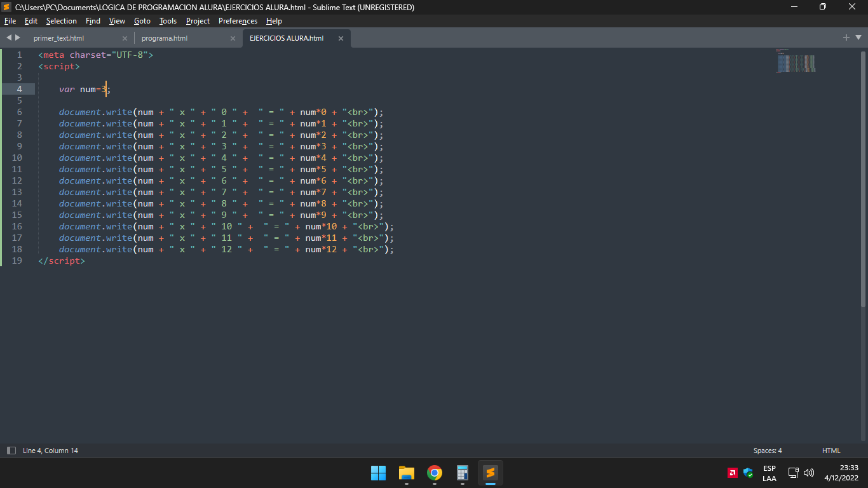Click the document.write line with num*9

(x=222, y=215)
